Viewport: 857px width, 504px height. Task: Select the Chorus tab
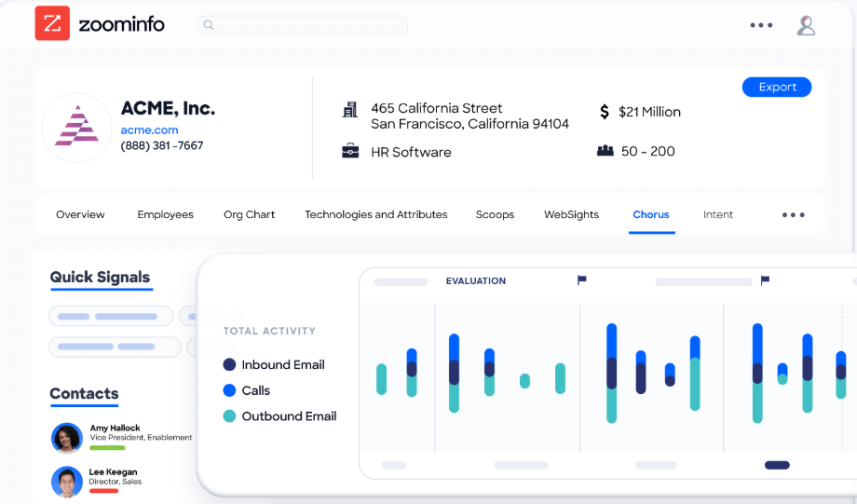coord(651,214)
